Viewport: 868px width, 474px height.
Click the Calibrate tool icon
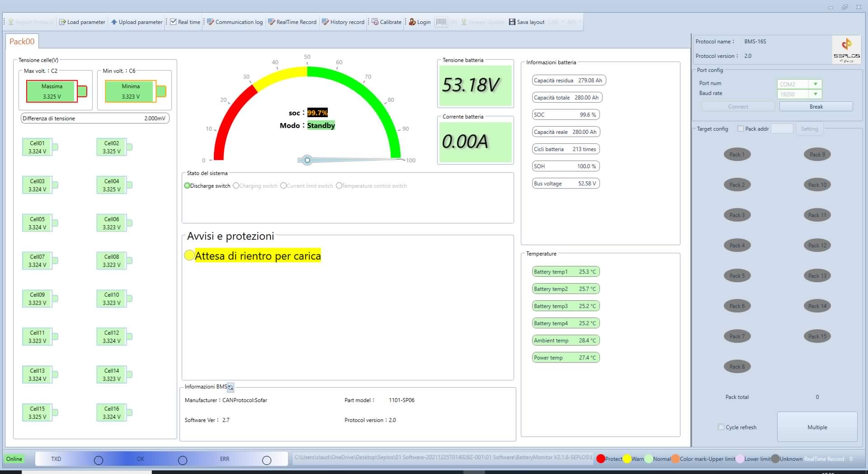(375, 22)
